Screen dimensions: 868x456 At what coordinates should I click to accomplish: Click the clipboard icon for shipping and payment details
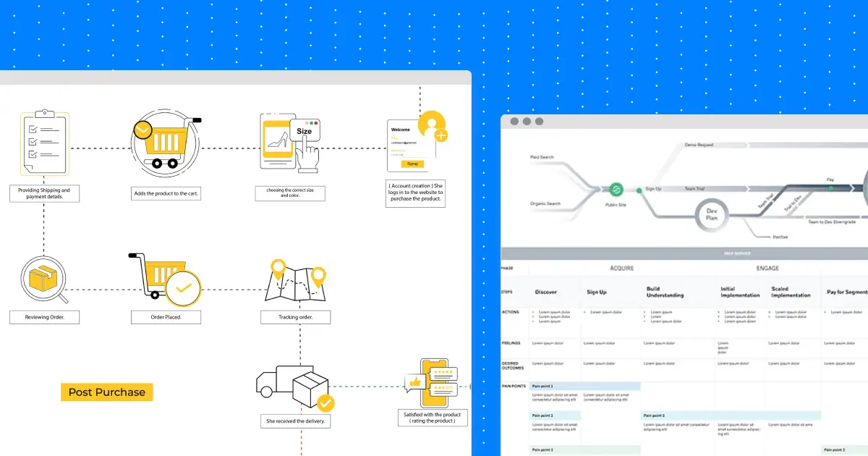click(44, 141)
